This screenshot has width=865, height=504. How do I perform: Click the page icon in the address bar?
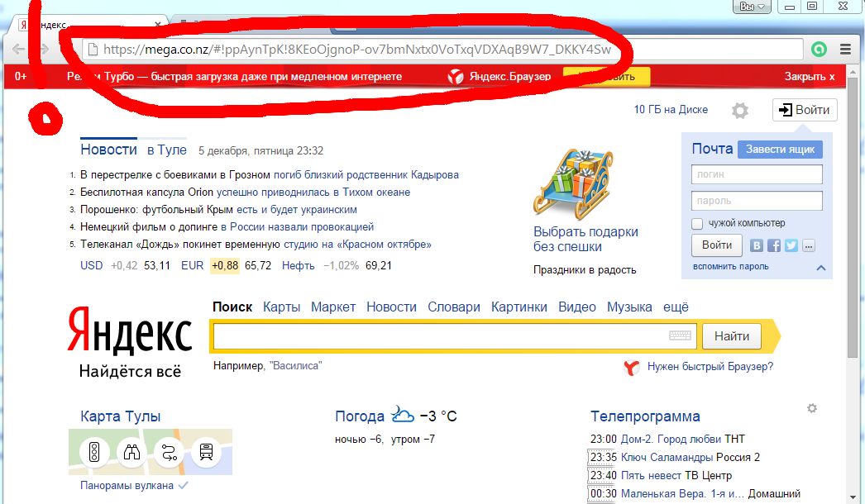(x=93, y=50)
